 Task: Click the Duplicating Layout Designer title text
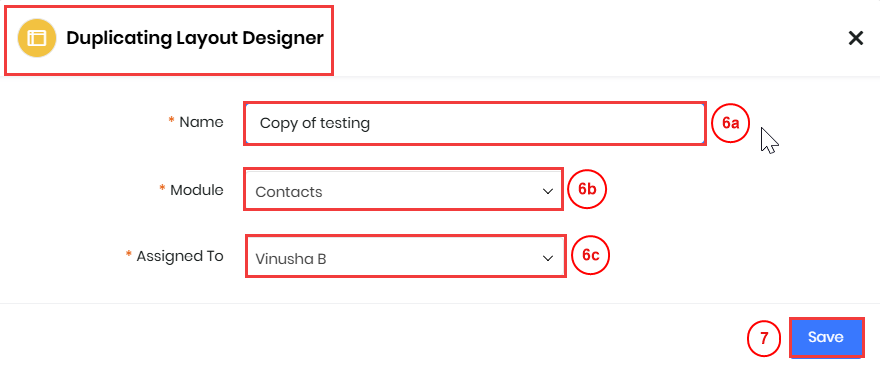[195, 38]
